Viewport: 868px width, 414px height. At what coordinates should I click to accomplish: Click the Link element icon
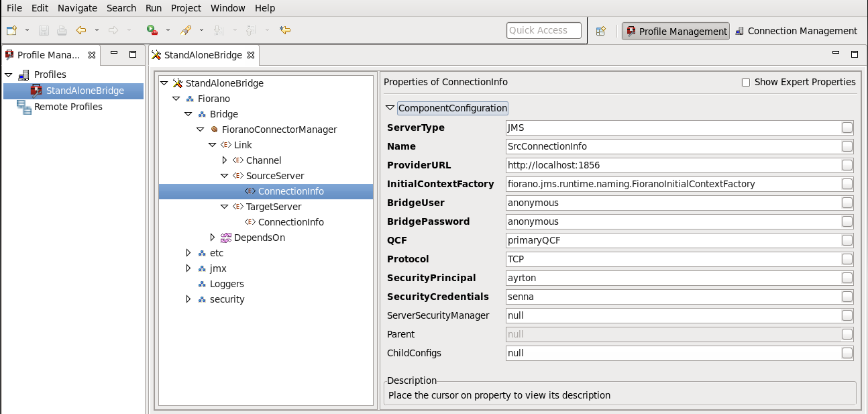pyautogui.click(x=226, y=145)
